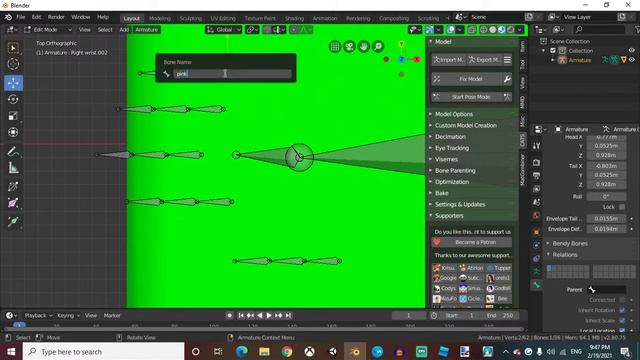
Task: Play the animation forward
Action: point(269,315)
